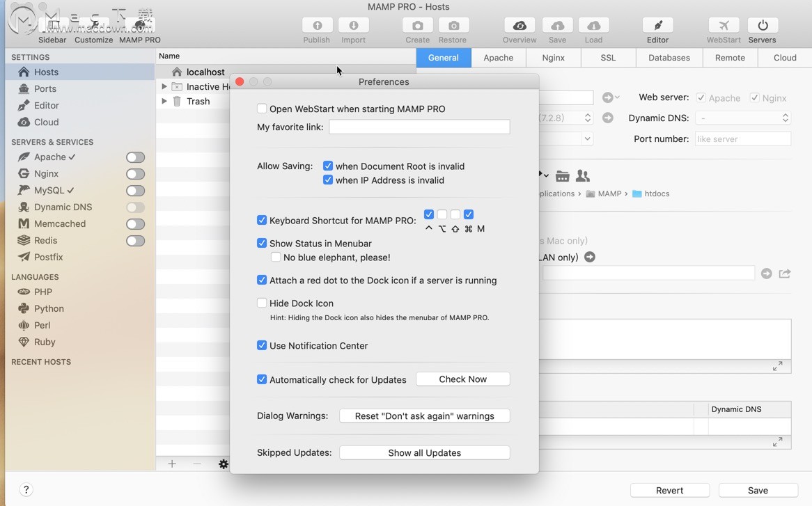
Task: Click the Create snapshot camera icon
Action: (417, 25)
